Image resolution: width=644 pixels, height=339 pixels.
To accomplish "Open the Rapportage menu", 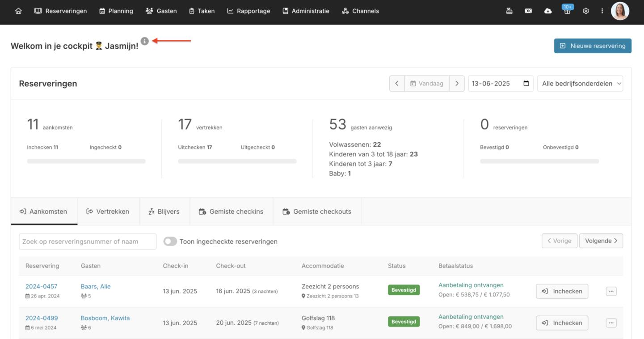I will 248,11.
